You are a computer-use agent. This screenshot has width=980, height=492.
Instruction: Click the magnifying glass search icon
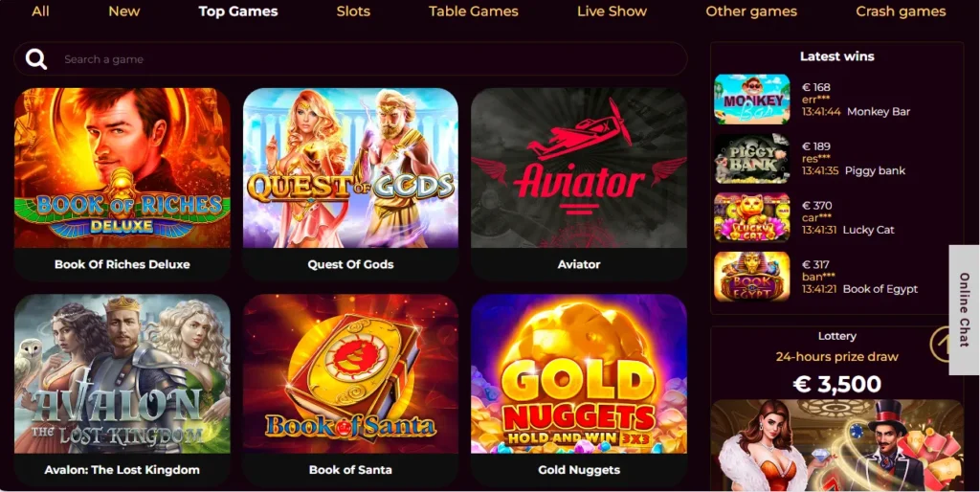click(36, 59)
